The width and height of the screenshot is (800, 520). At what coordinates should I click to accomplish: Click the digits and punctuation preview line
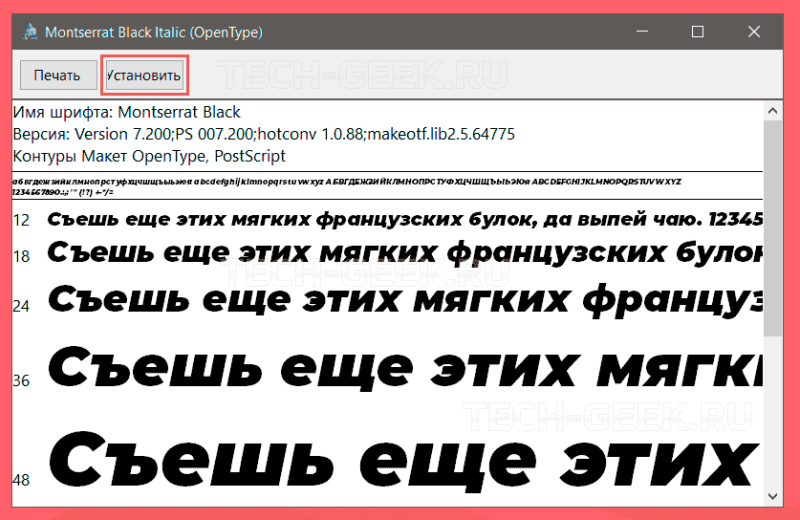(x=63, y=192)
